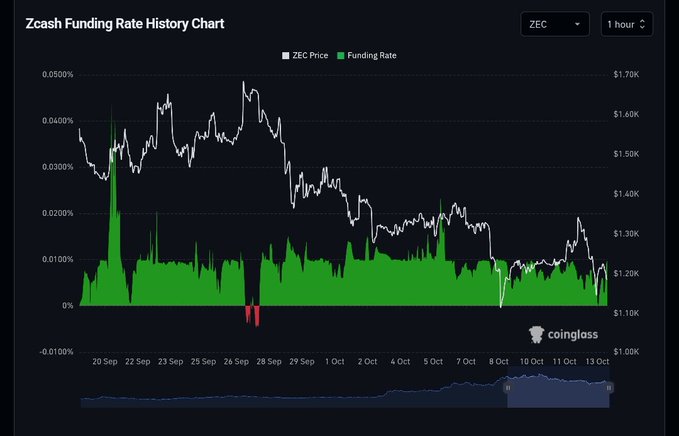This screenshot has height=436, width=679.
Task: Click the red negative funding bars near 28 Sep
Action: click(252, 315)
